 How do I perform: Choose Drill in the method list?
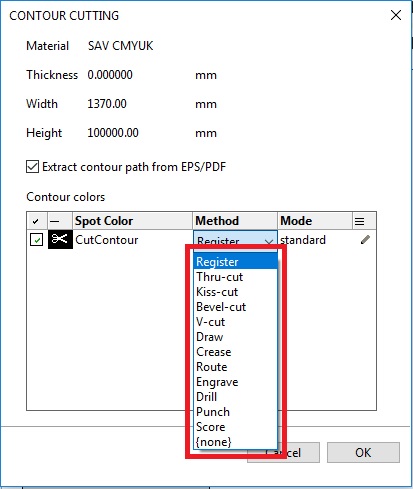(235, 397)
